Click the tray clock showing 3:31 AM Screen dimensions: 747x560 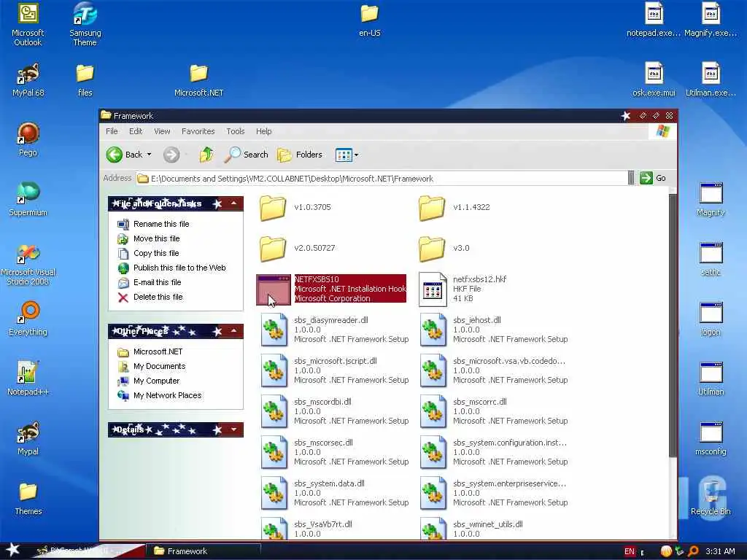(x=720, y=551)
